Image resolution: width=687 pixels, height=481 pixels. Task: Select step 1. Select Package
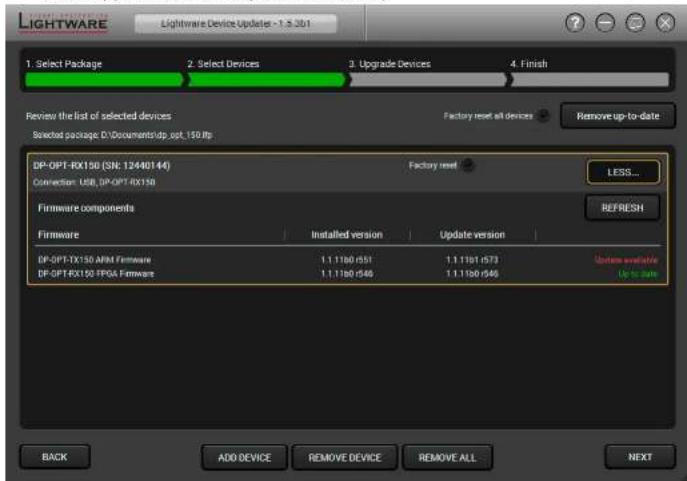64,64
